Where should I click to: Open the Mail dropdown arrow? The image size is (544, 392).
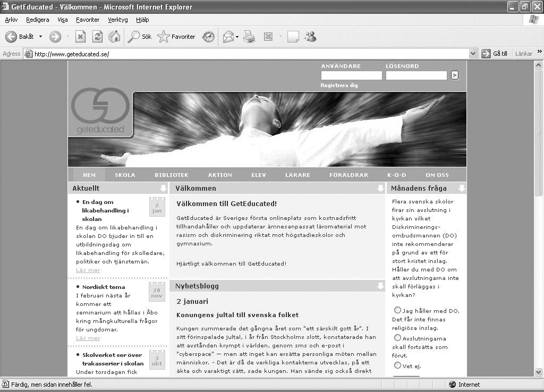237,37
